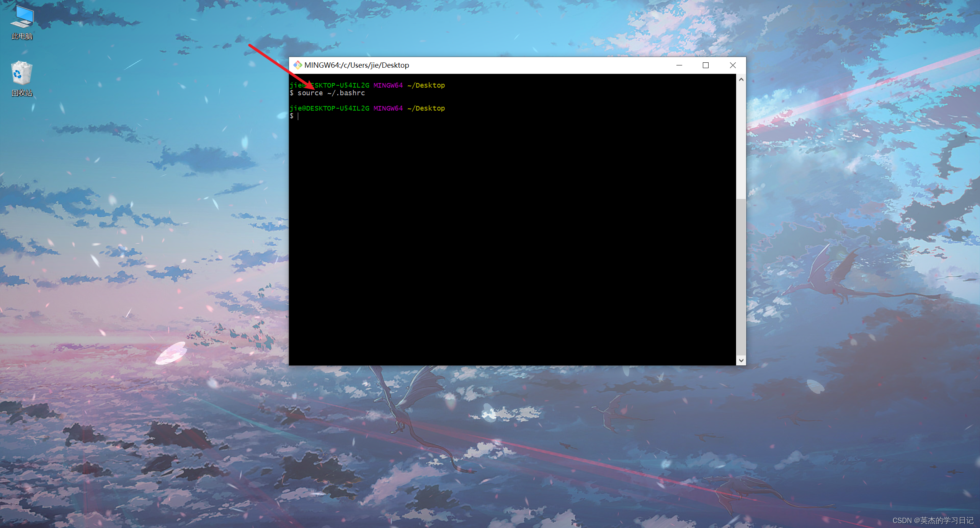This screenshot has width=980, height=528.
Task: Click the first purple MINGW64 prompt label
Action: click(388, 85)
